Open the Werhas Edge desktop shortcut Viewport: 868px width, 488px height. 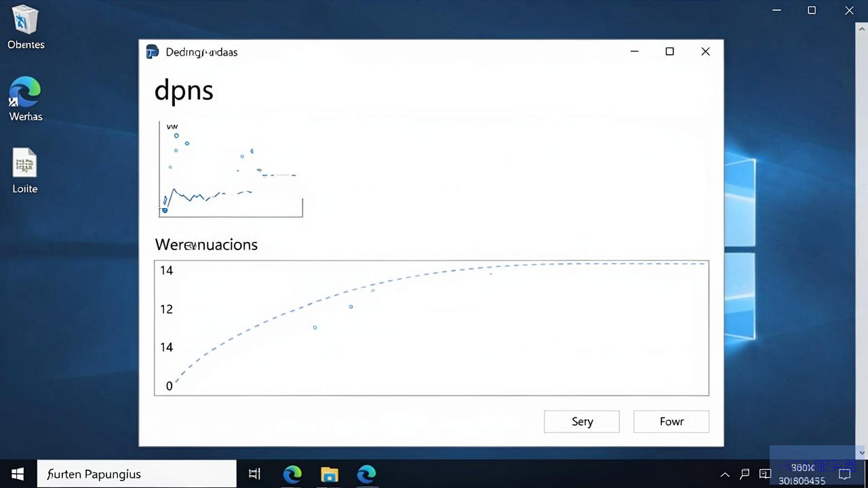[26, 99]
